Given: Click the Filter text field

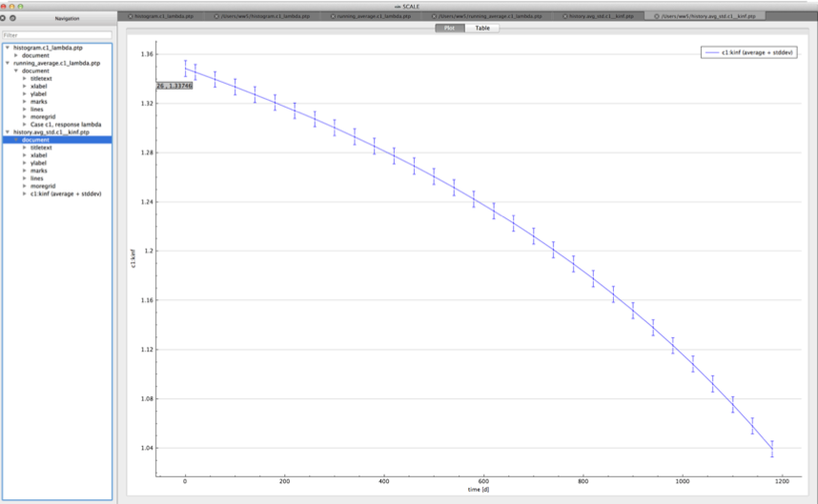Looking at the screenshot, I should [57, 35].
